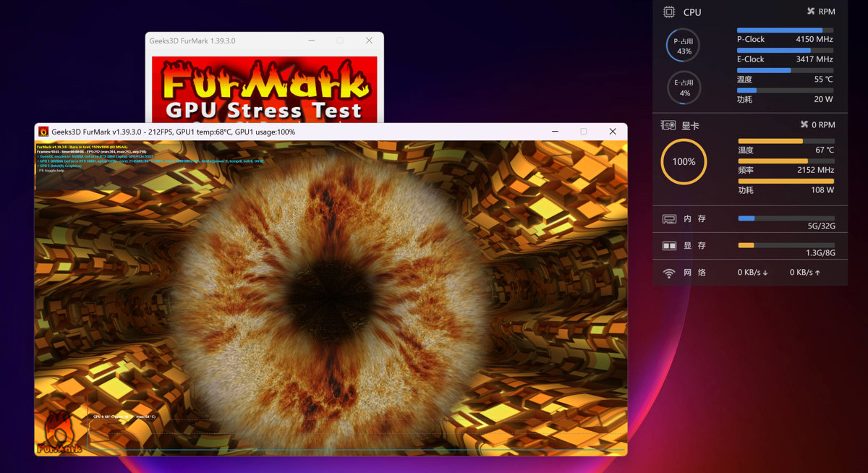Click the 2152 MHz GPU frequency value

point(815,170)
